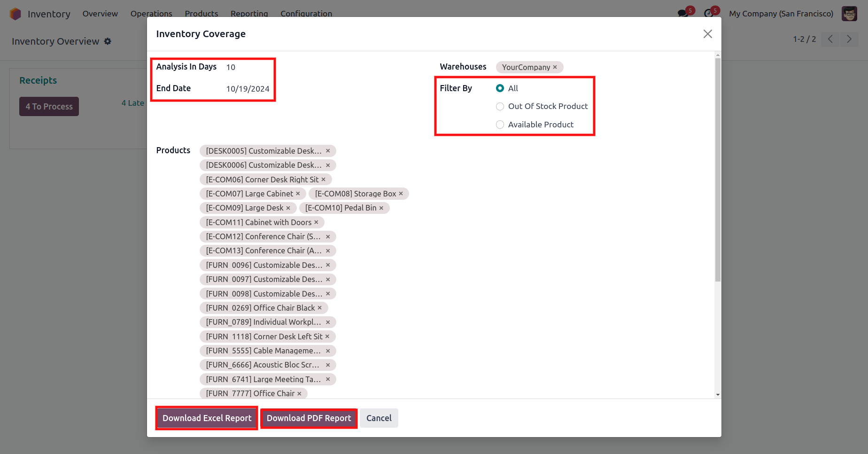Image resolution: width=868 pixels, height=454 pixels.
Task: Go to the previous page arrow
Action: (x=830, y=39)
